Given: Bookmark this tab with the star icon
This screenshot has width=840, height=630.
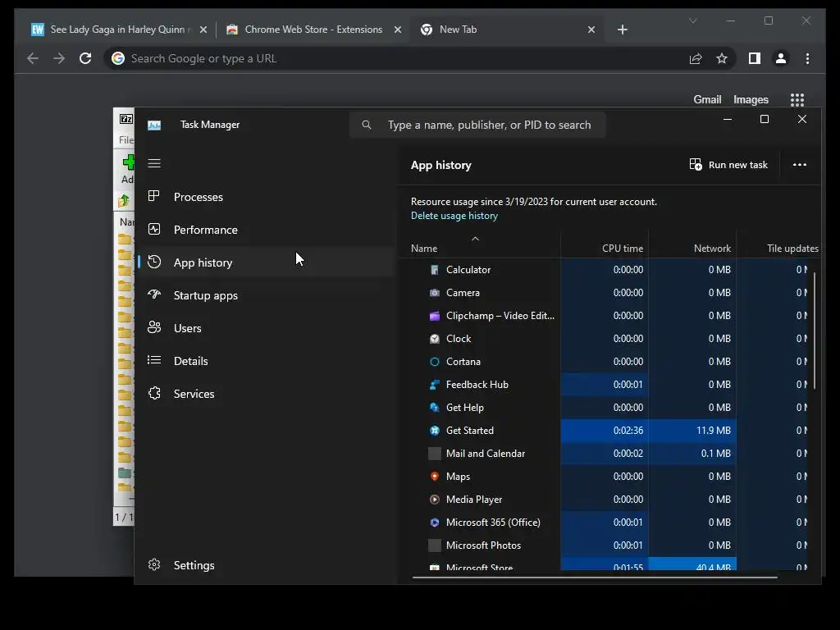Looking at the screenshot, I should pos(722,58).
